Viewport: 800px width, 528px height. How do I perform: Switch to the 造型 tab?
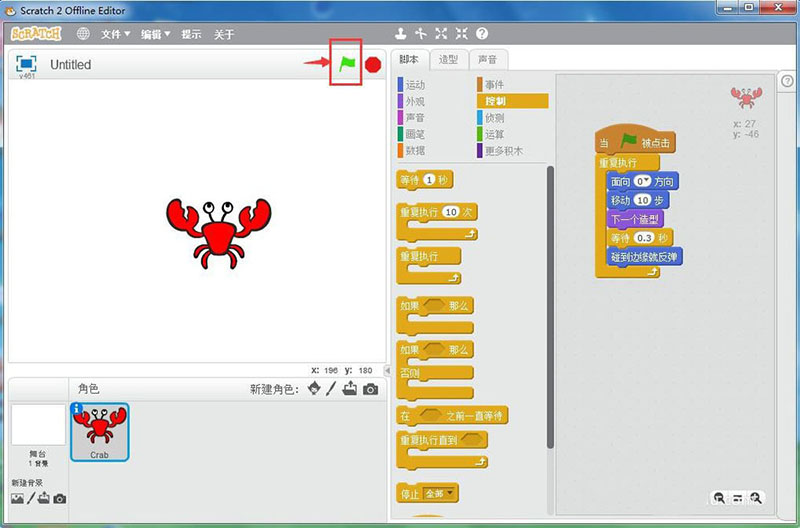[448, 60]
